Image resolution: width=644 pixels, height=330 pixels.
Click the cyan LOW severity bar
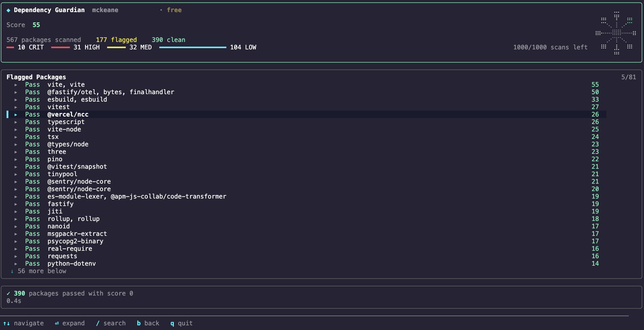pos(193,47)
